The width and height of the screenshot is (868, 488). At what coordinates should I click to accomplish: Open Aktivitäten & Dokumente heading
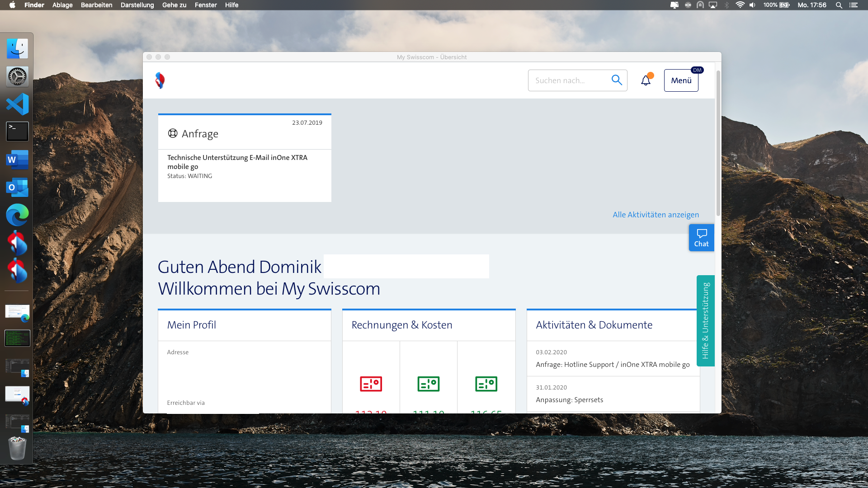pos(594,325)
